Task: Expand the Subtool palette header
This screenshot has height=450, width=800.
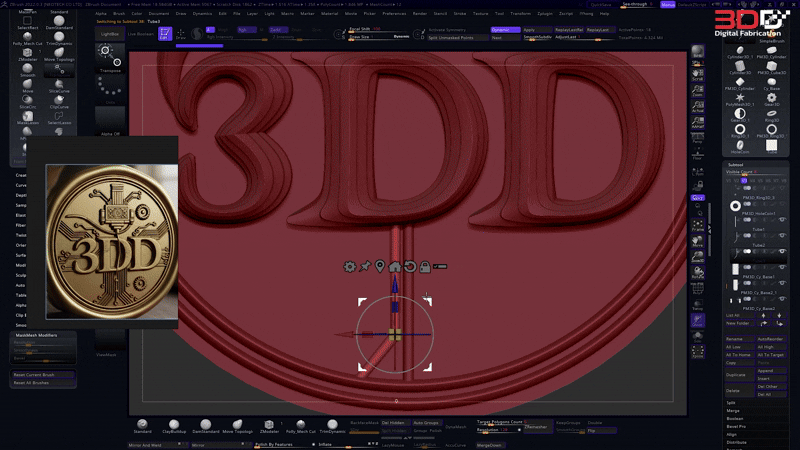Action: (735, 164)
